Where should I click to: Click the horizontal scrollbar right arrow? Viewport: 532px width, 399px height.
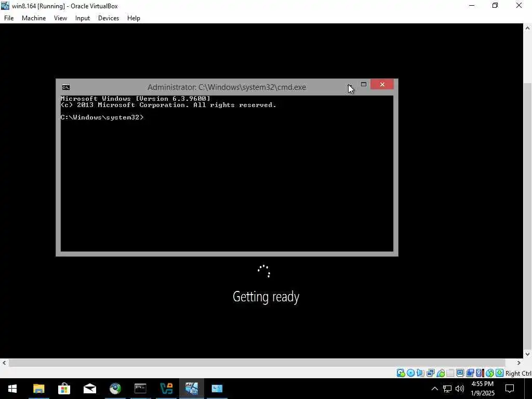click(x=519, y=363)
